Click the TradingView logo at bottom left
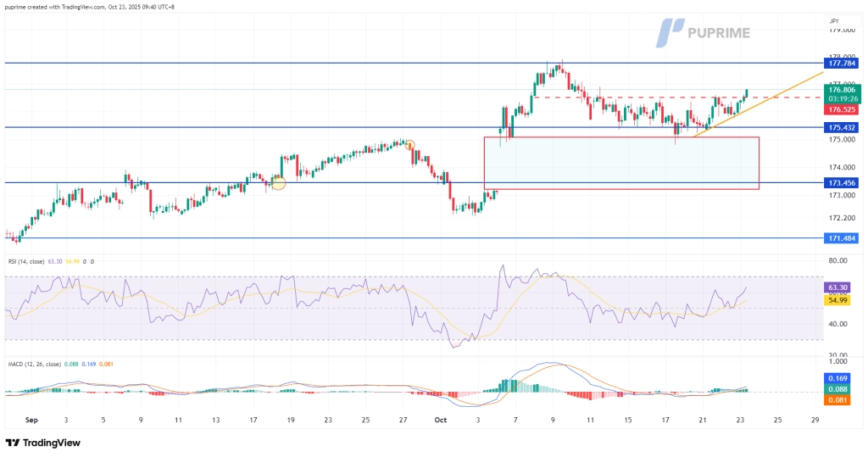Viewport: 868px width, 457px height. click(42, 443)
